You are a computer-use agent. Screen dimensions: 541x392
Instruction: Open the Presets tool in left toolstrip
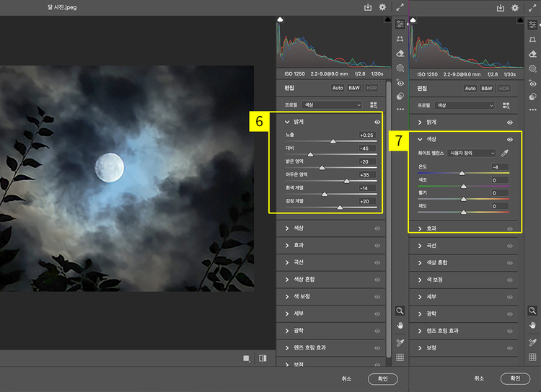400,96
